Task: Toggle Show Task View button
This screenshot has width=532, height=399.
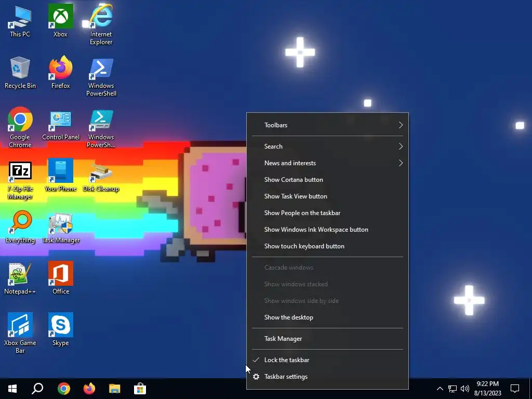Action: (327, 196)
